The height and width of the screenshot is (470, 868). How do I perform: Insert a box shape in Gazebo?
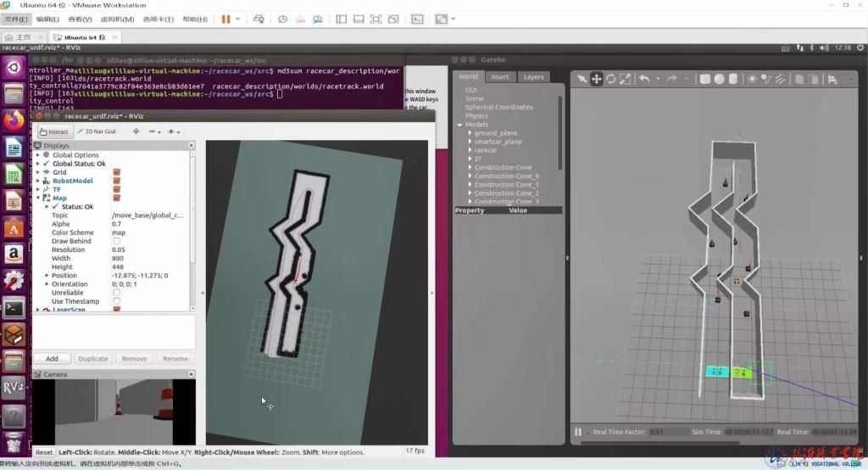(705, 79)
